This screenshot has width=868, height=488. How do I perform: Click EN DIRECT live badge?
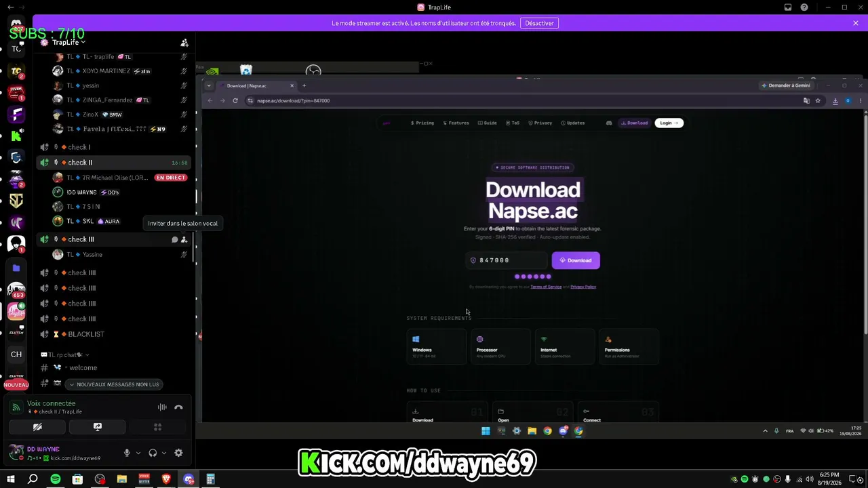click(171, 178)
